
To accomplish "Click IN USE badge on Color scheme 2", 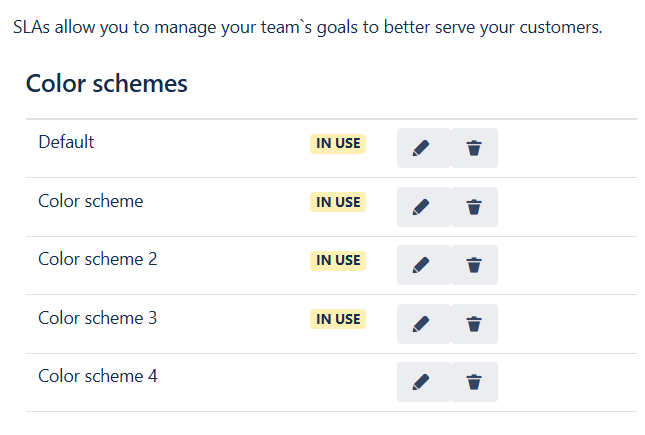I will pyautogui.click(x=338, y=260).
